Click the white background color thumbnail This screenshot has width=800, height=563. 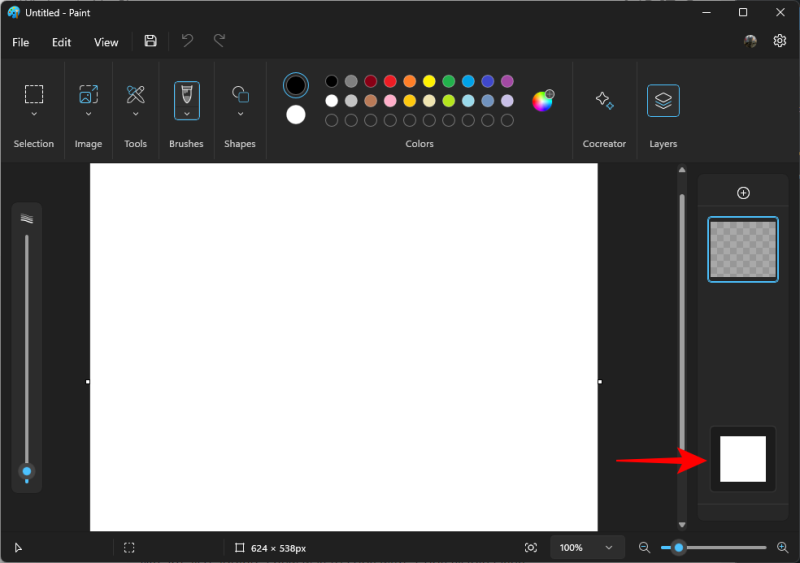743,459
